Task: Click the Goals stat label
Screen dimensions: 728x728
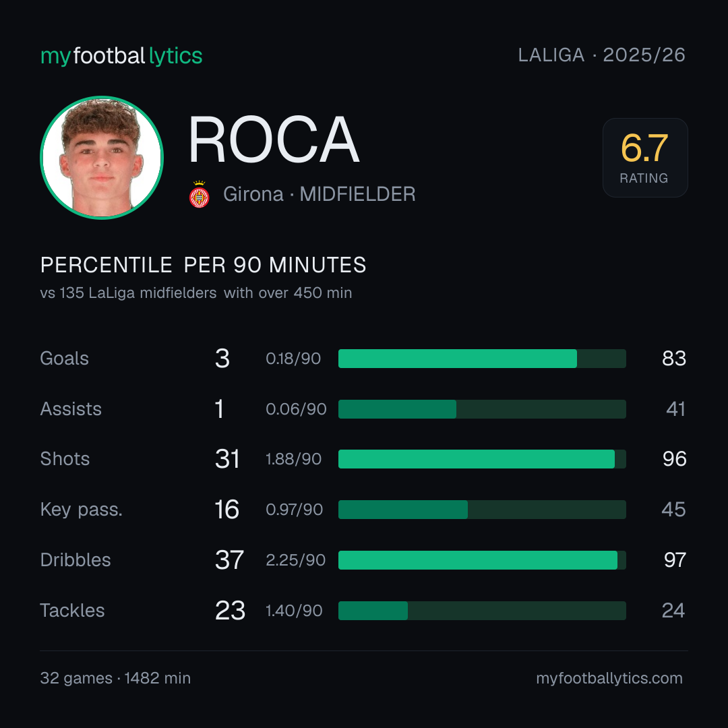Action: [65, 359]
